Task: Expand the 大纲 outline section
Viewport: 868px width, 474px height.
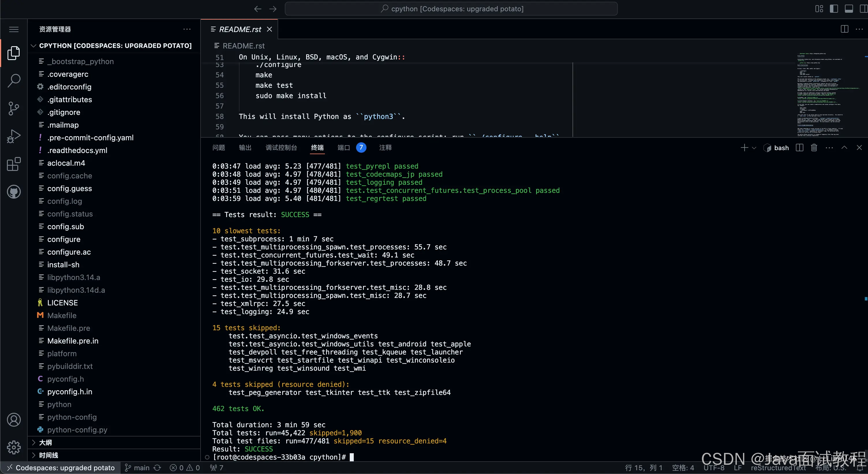Action: [x=115, y=443]
